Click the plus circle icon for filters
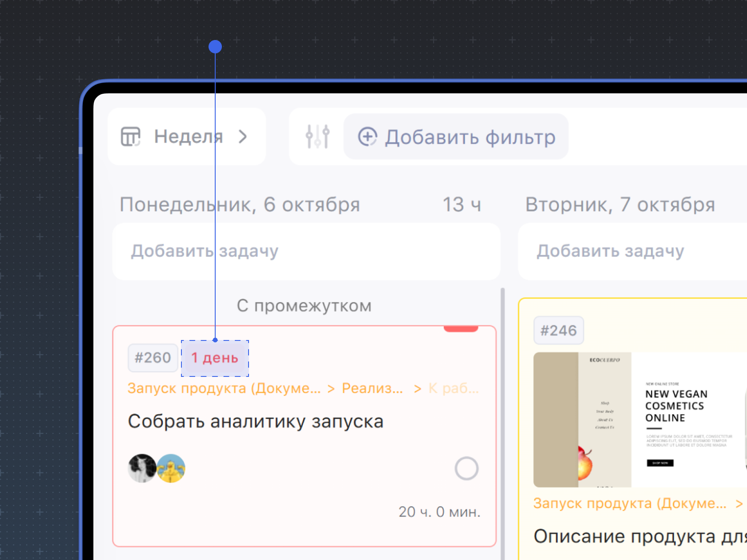Image resolution: width=747 pixels, height=560 pixels. click(x=368, y=136)
